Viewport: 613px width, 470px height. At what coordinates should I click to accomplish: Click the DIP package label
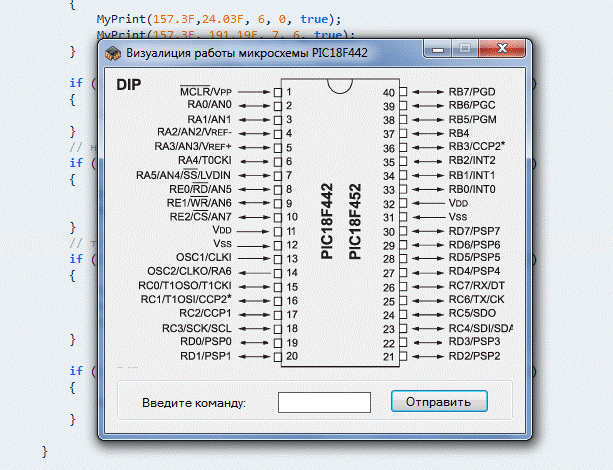coord(129,84)
